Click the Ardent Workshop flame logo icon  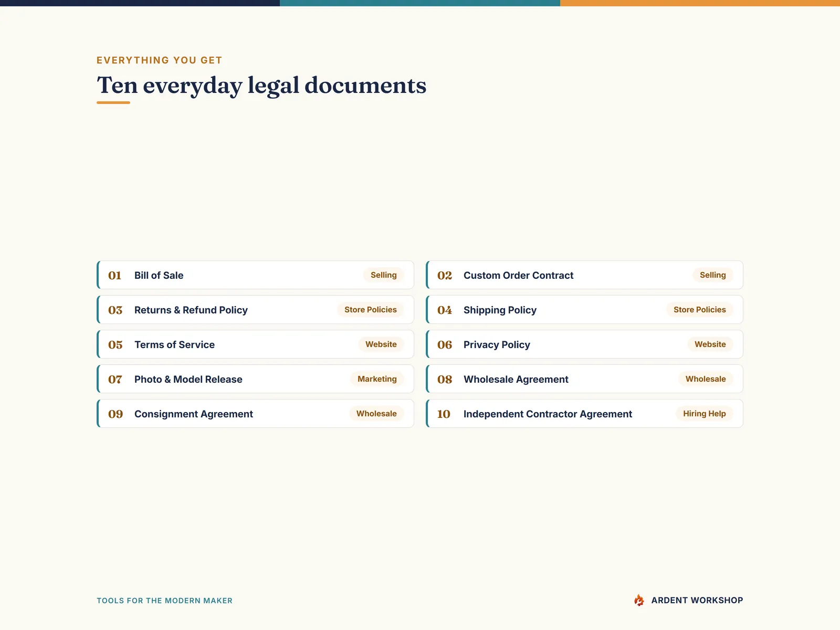point(639,600)
